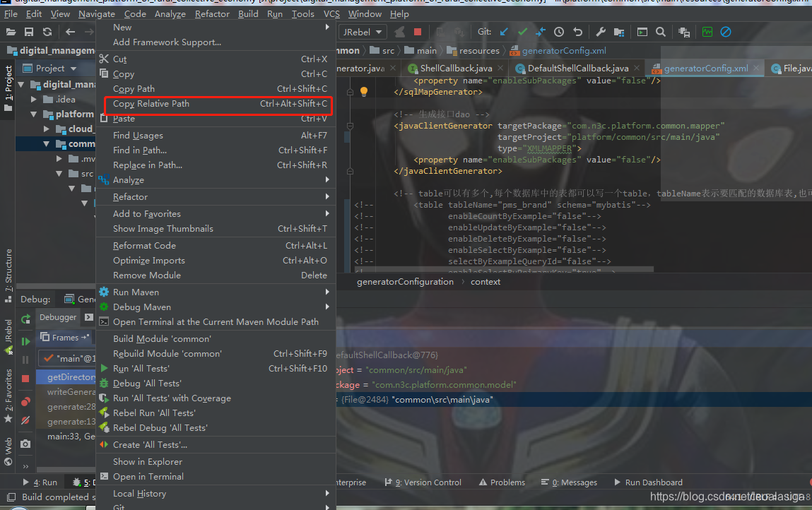812x510 pixels.
Task: Click the context breadcrumb below the editor
Action: tap(486, 282)
